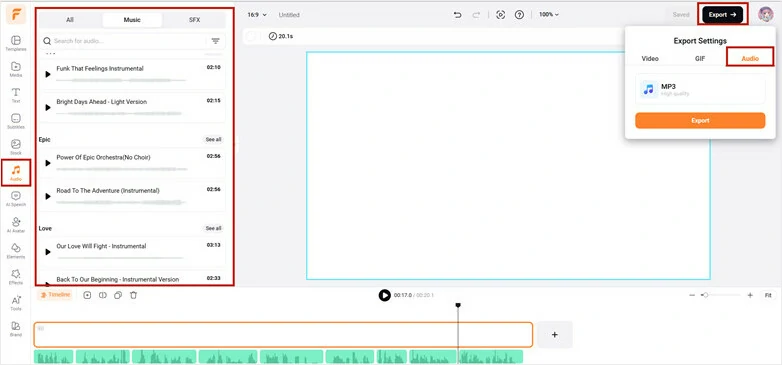
Task: Switch to the Music tab
Action: click(132, 20)
